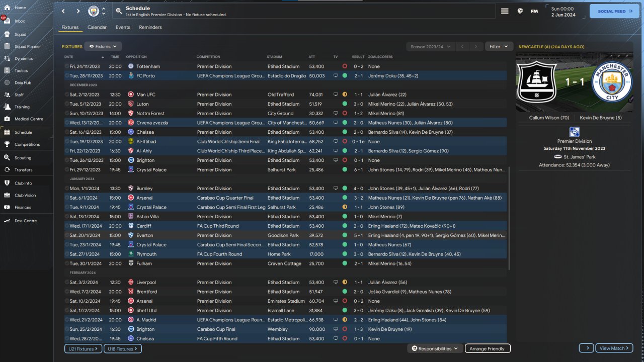Screen dimensions: 644x362
Task: Click the up chevron beside the club badge
Action: [104, 9]
